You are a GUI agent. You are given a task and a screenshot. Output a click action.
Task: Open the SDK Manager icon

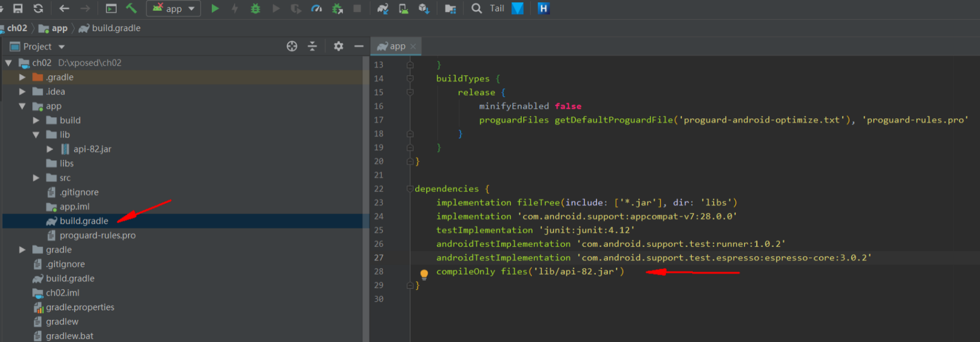coord(424,8)
